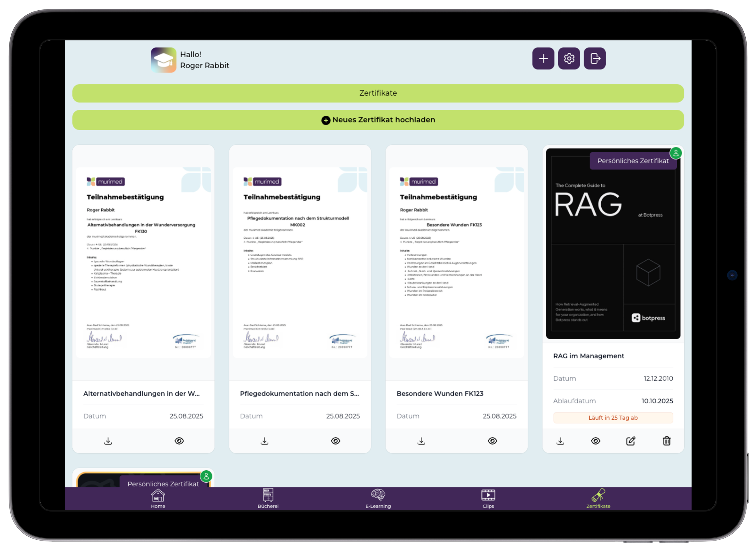Open settings with the gear icon
756x550 pixels.
point(569,59)
